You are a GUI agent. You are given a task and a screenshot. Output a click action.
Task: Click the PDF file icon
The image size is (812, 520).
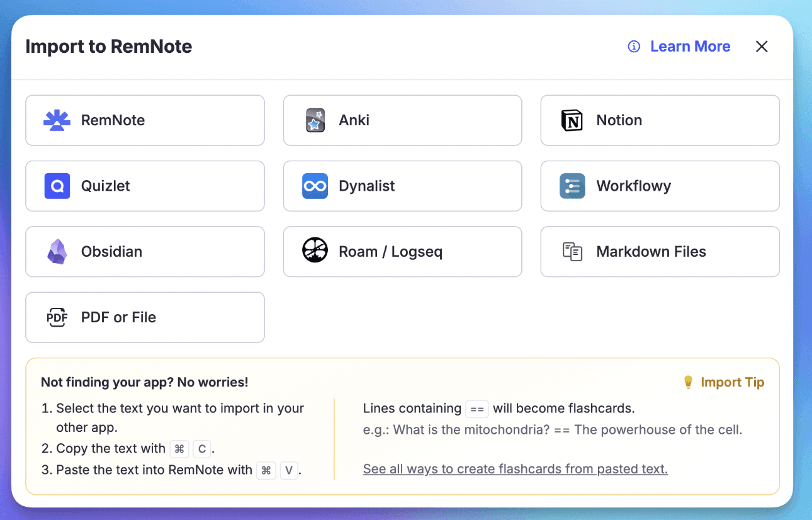click(57, 317)
